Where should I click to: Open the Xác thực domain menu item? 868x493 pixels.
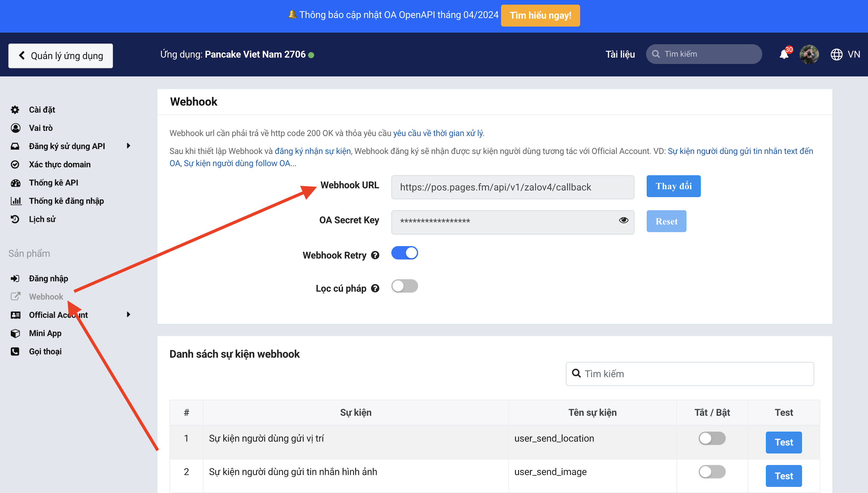pos(59,165)
